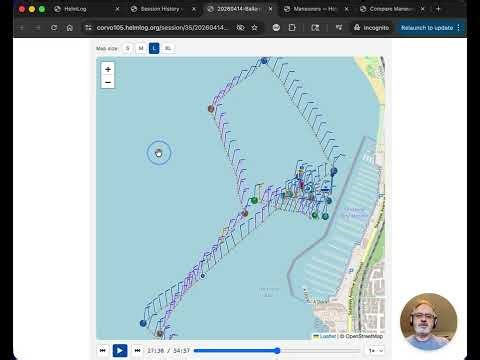Open the tracking protection eye icon
480x360 pixels.
point(241,28)
